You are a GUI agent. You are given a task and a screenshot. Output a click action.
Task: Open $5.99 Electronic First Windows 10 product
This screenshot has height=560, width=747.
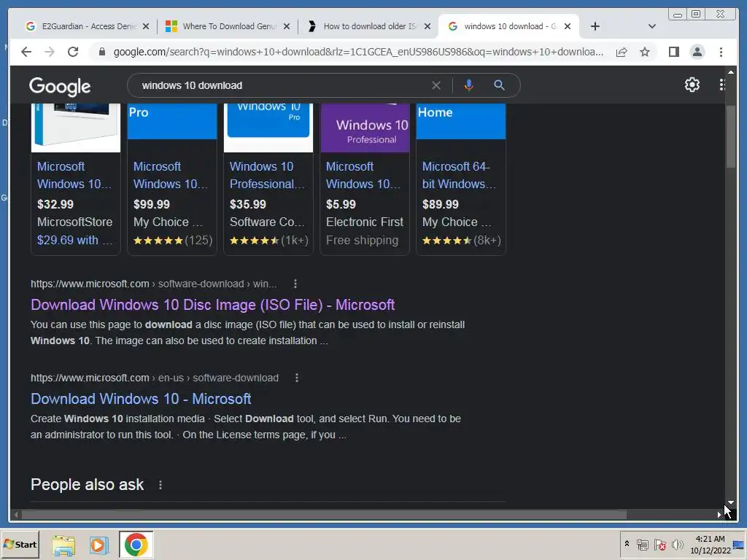(x=365, y=179)
